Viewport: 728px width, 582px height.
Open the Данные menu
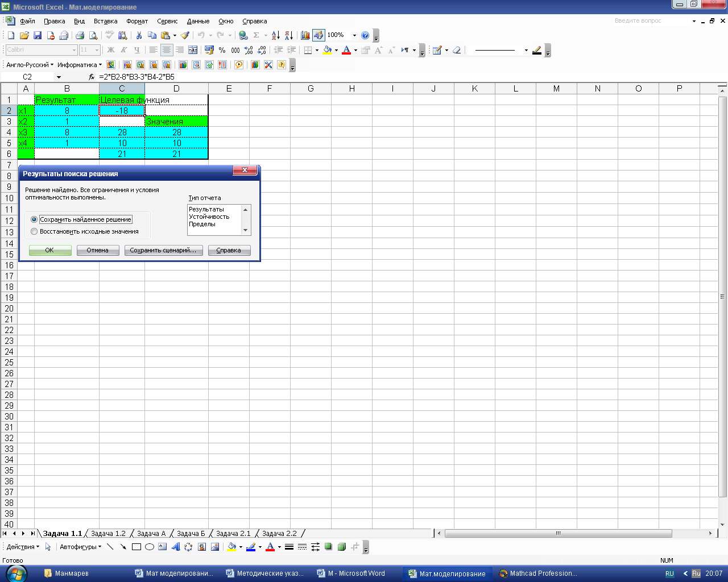pos(198,21)
